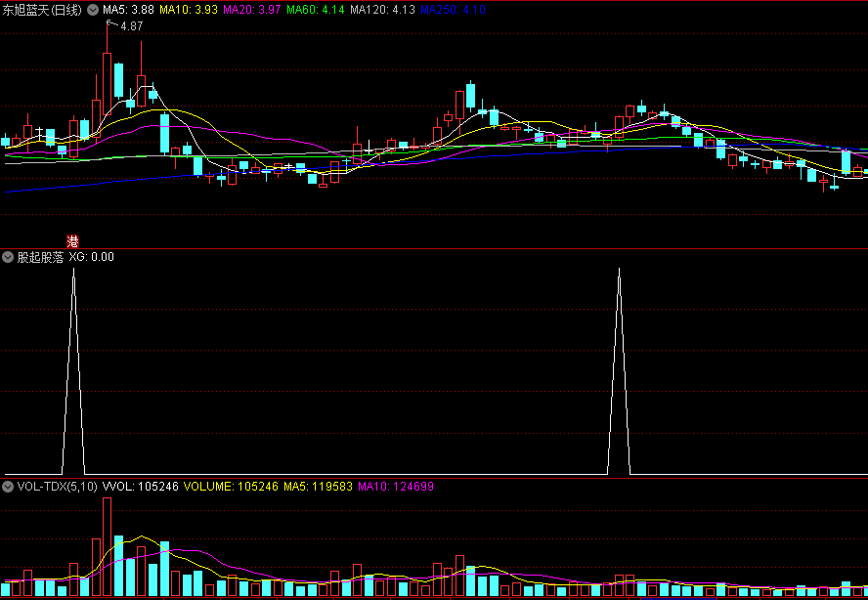Image resolution: width=868 pixels, height=600 pixels.
Task: Click the MA120: 4.13 label
Action: pos(382,10)
